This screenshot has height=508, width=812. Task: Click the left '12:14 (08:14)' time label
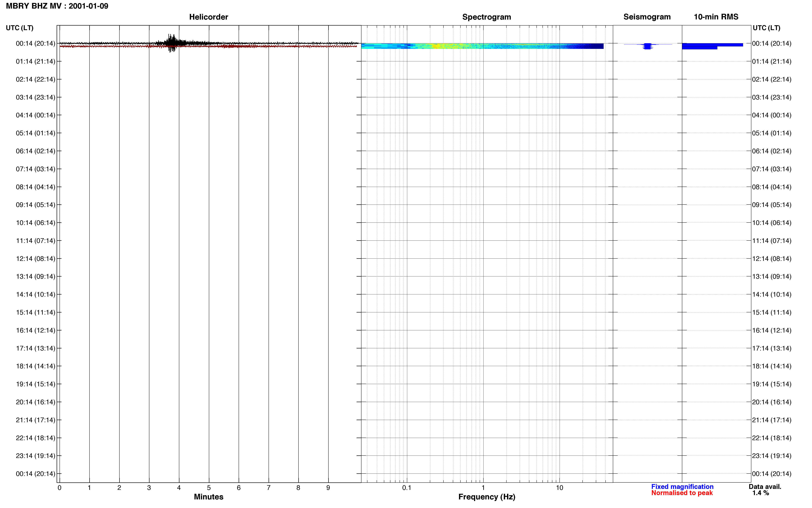click(x=35, y=259)
